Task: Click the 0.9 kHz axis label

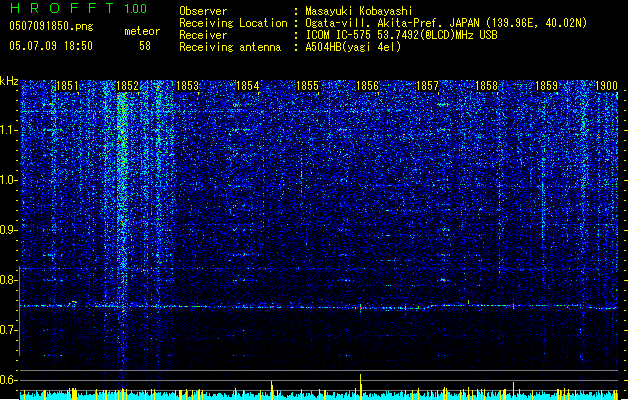Action: point(9,230)
